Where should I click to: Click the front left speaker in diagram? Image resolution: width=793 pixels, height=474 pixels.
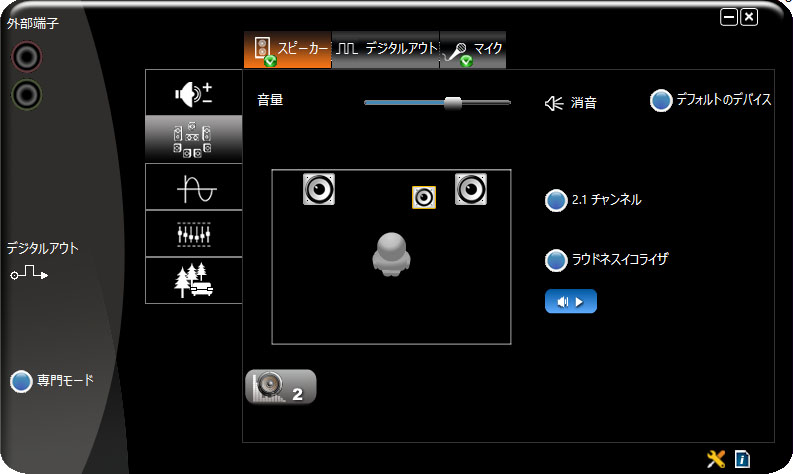(x=319, y=189)
